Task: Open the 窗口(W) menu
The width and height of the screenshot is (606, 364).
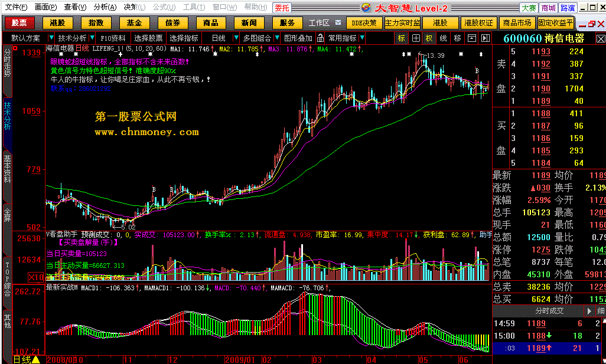Action: 224,7
